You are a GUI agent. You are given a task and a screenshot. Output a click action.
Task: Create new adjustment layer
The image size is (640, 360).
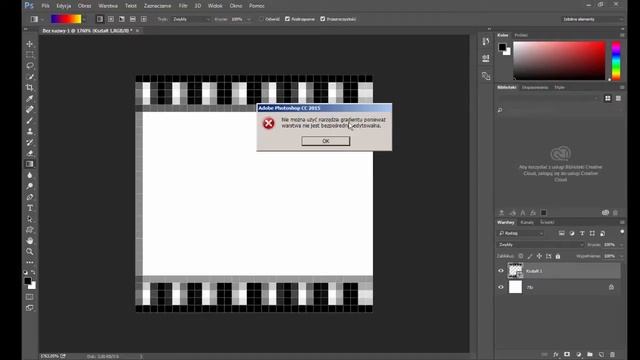coord(578,354)
